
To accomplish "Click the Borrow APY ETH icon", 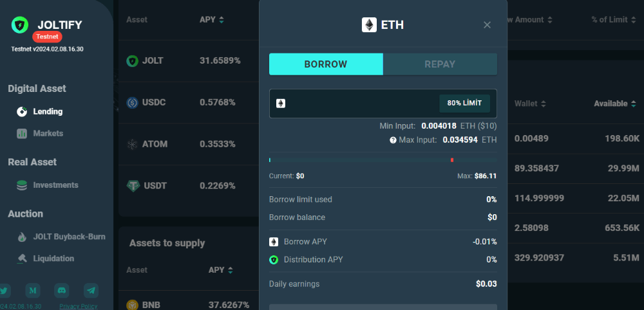I will [274, 242].
